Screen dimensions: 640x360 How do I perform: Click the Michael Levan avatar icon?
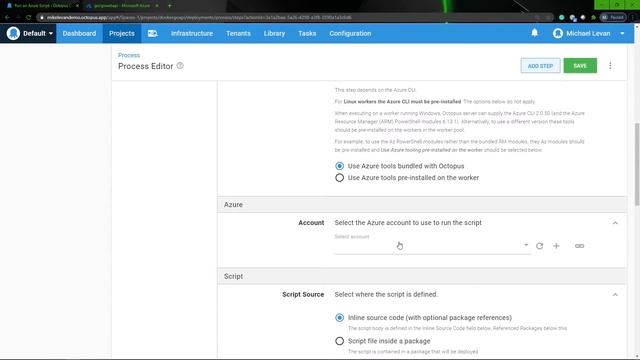(x=558, y=33)
